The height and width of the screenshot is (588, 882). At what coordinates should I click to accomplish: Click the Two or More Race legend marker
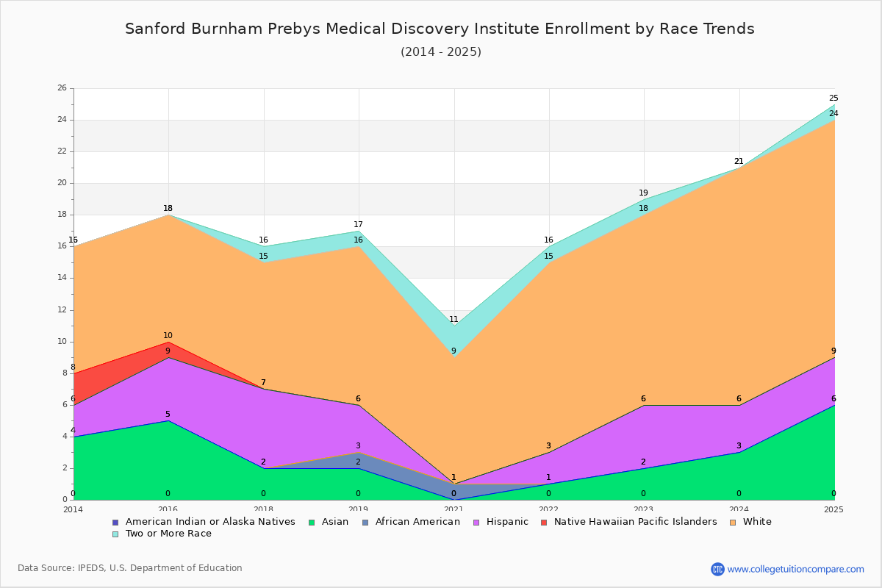coord(115,534)
